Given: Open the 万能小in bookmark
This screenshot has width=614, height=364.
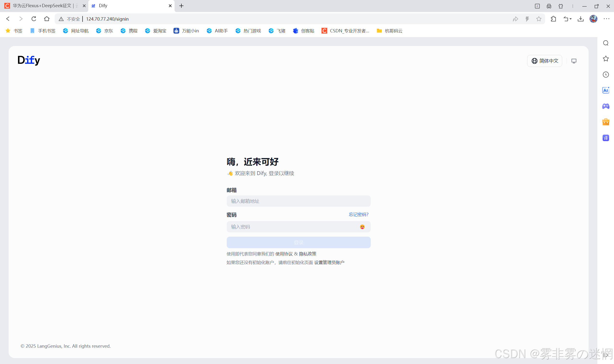Looking at the screenshot, I should (186, 31).
